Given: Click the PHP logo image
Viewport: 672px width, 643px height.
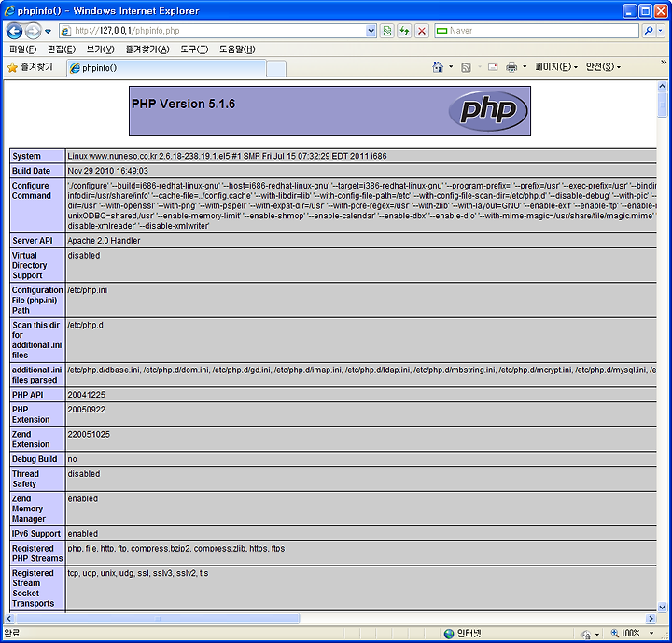Looking at the screenshot, I should click(x=488, y=111).
